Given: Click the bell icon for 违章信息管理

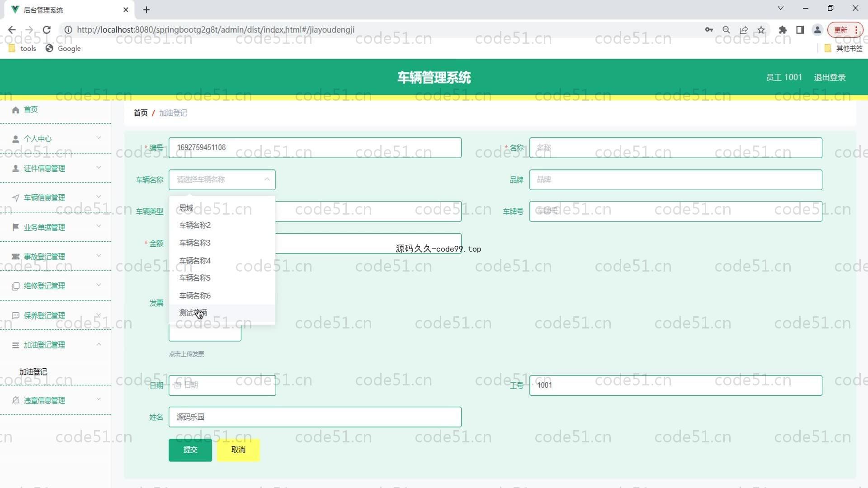Looking at the screenshot, I should pos(16,400).
